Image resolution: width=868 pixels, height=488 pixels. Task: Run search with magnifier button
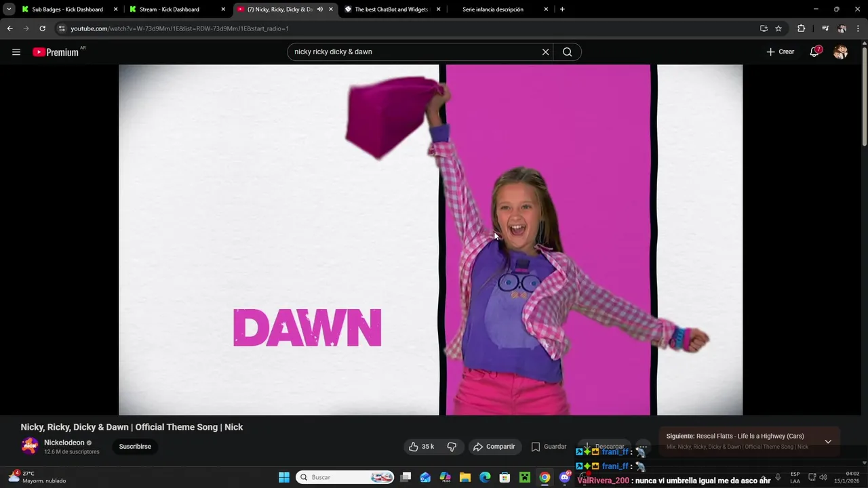click(568, 52)
